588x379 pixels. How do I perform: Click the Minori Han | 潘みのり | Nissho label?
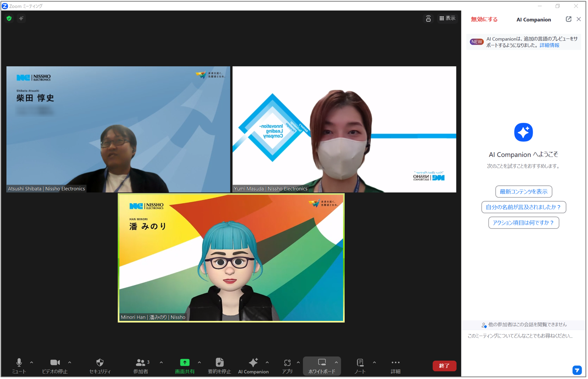point(153,317)
